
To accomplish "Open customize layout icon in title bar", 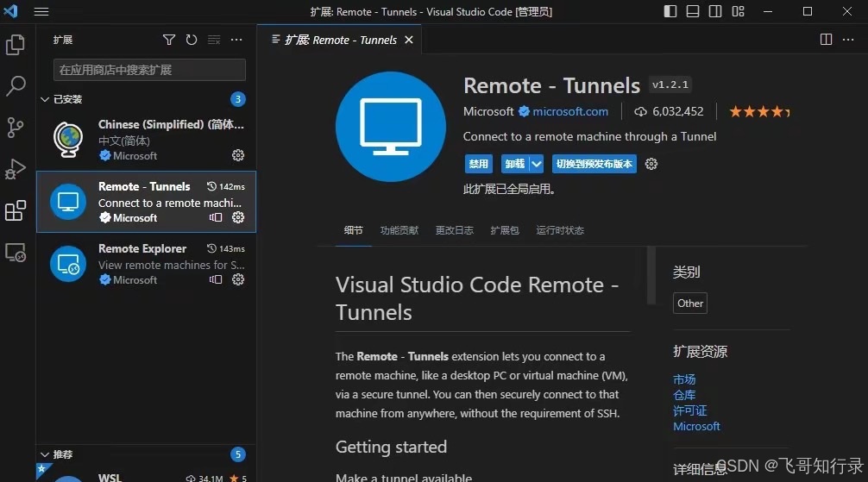I will tap(738, 11).
